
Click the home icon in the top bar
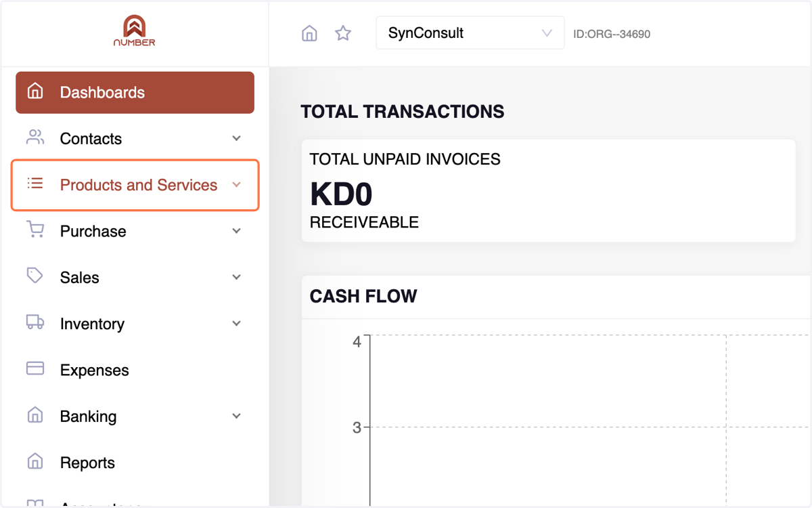[309, 33]
